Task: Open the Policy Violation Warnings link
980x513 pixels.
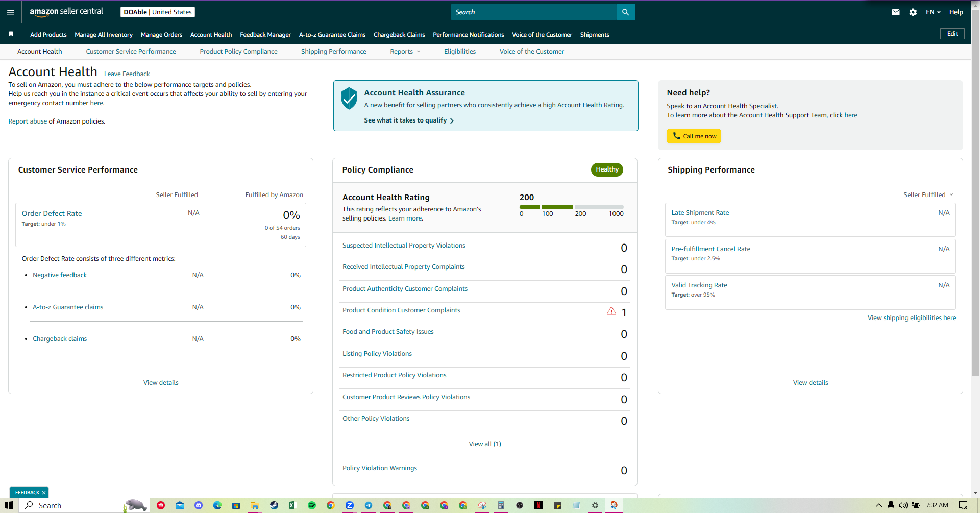Action: pos(380,468)
